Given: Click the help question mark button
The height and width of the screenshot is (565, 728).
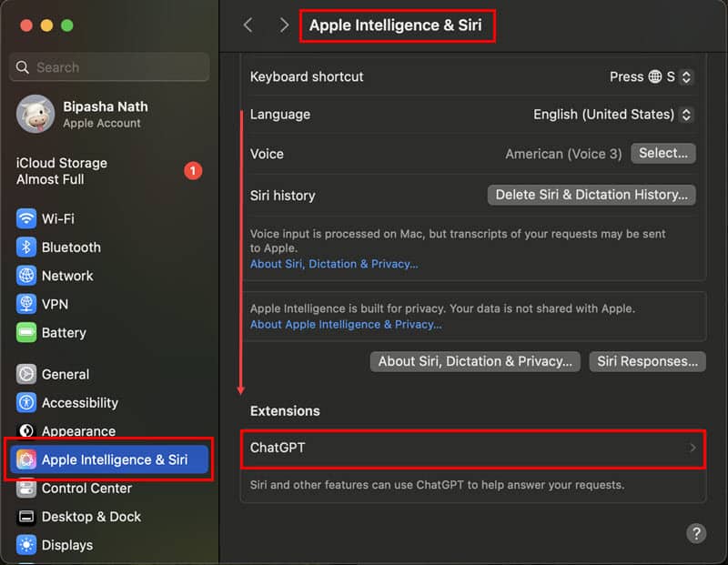Looking at the screenshot, I should 696,533.
